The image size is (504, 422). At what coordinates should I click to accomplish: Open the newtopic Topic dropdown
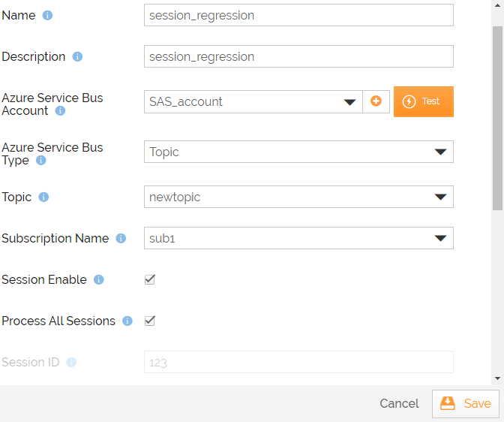point(298,197)
